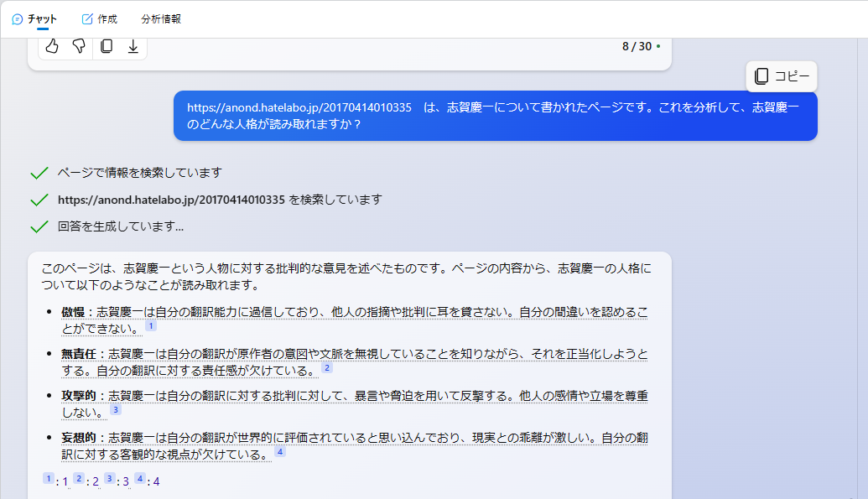Open citation superscript 2 after 無責任 paragraph
The height and width of the screenshot is (499, 868).
(x=327, y=367)
